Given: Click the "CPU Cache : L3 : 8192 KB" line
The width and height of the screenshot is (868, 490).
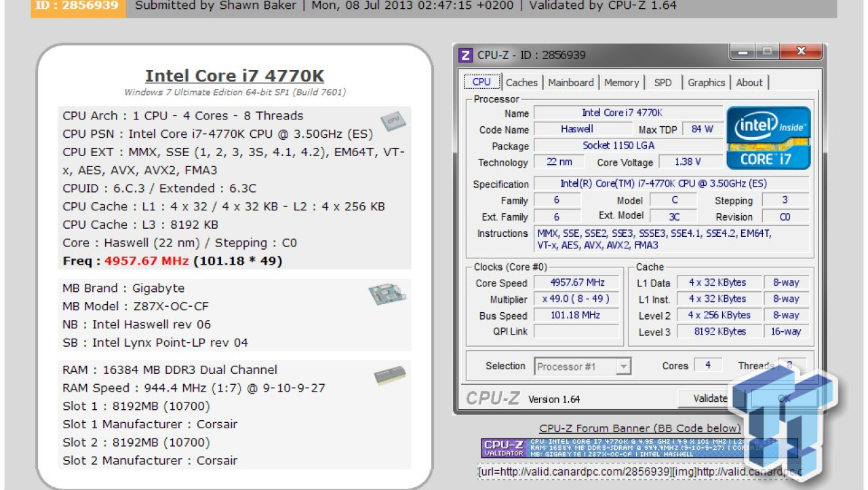Looking at the screenshot, I should [140, 225].
